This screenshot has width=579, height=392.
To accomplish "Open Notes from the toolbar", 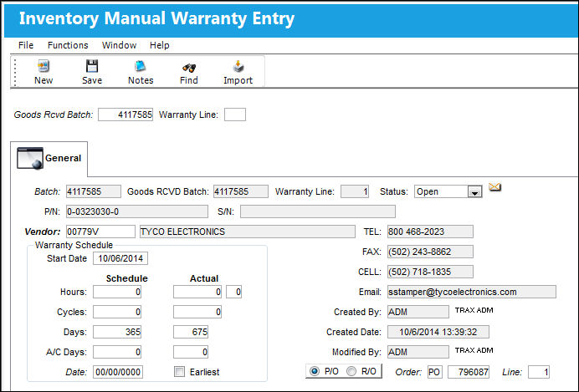I will (141, 66).
